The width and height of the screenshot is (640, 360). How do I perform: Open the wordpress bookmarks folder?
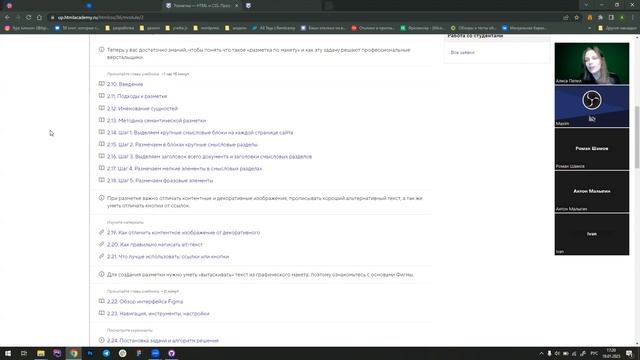(x=207, y=28)
